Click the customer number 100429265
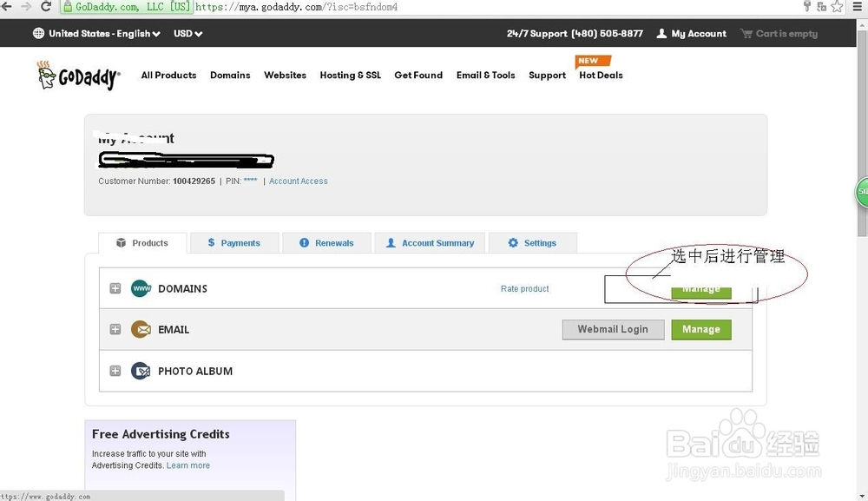This screenshot has width=868, height=501. click(194, 181)
